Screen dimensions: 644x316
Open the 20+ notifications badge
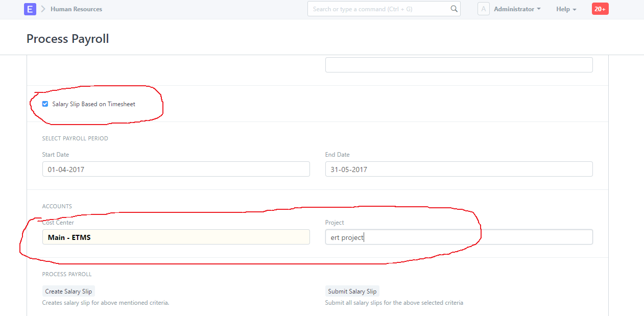[x=600, y=9]
